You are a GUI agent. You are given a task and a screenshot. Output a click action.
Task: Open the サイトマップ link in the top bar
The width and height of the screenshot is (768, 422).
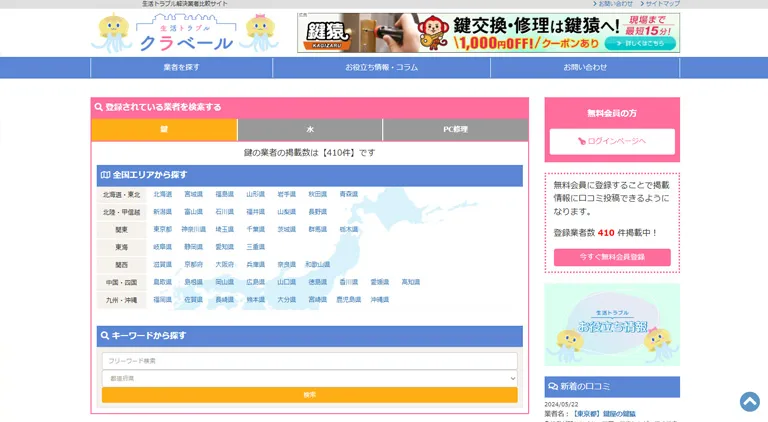click(660, 3)
